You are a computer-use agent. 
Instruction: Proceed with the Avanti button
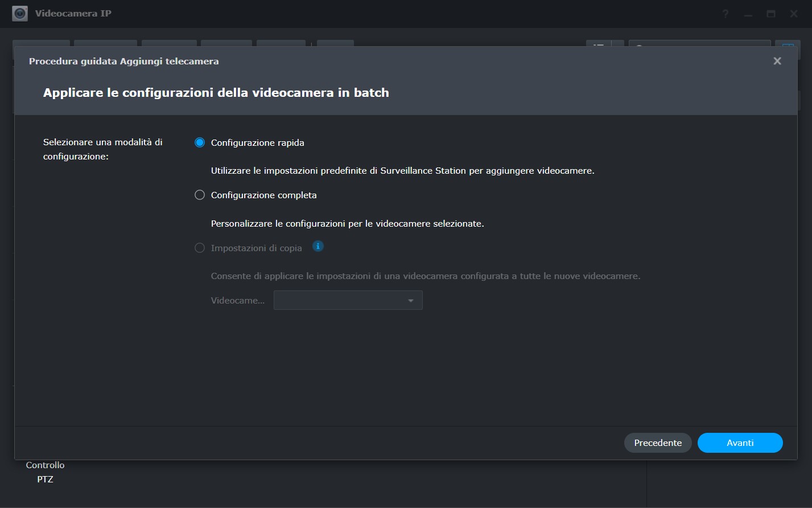tap(740, 443)
